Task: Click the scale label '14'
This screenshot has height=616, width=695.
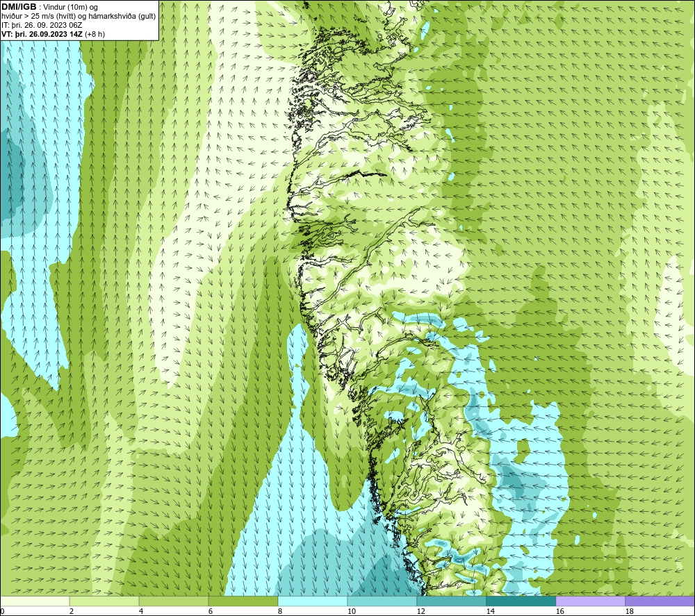Action: pos(490,611)
